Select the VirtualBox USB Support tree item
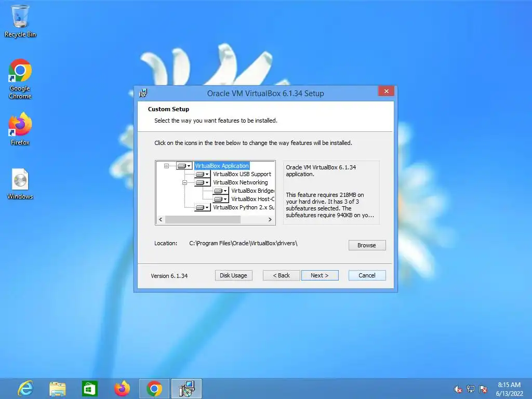The height and width of the screenshot is (399, 532). (x=242, y=174)
